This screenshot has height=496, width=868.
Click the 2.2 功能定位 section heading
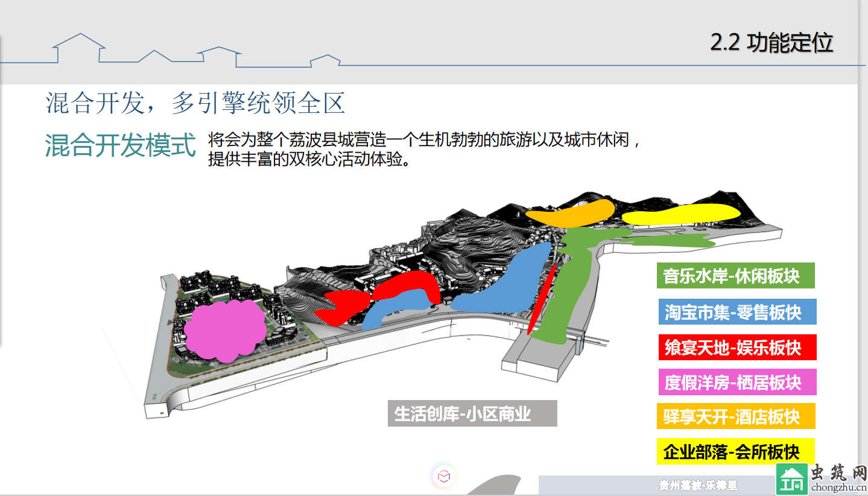(x=771, y=43)
